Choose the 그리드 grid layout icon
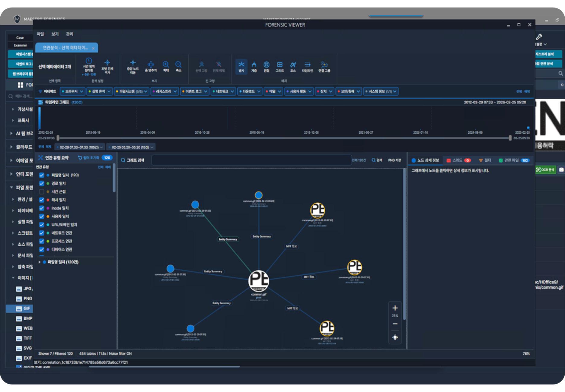Viewport: 565px width, 392px height. click(279, 64)
